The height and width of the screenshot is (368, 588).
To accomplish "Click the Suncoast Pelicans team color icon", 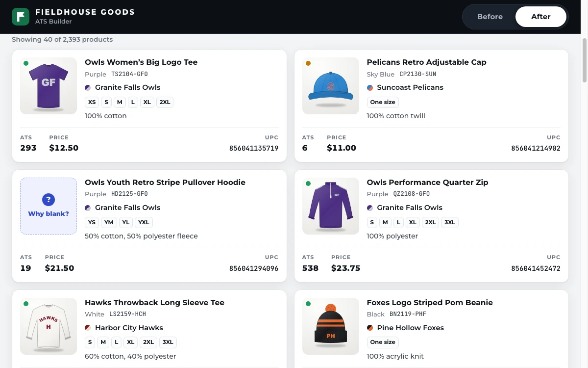I will 370,88.
